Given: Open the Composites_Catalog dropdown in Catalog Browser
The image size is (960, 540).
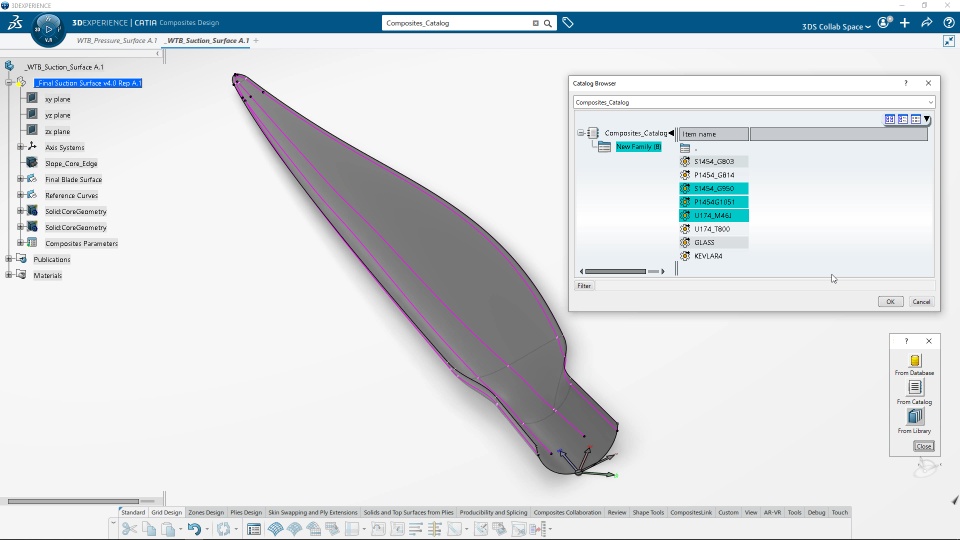Looking at the screenshot, I should point(930,102).
